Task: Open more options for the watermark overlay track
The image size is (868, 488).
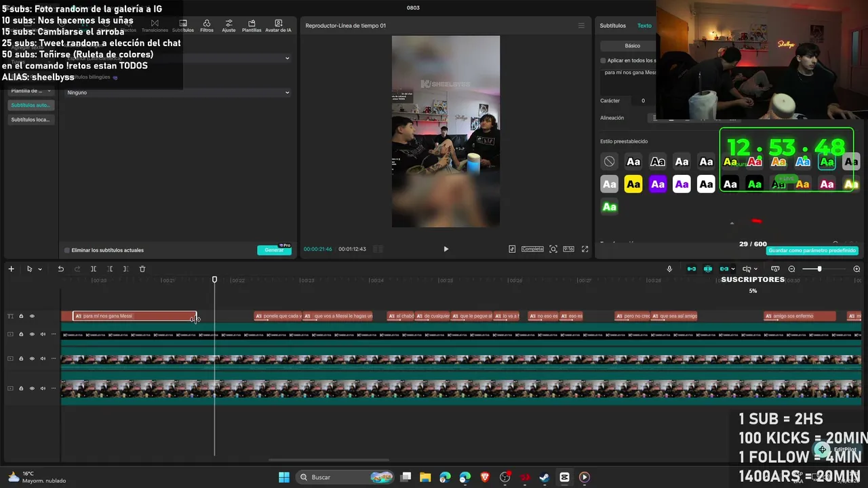Action: point(54,334)
